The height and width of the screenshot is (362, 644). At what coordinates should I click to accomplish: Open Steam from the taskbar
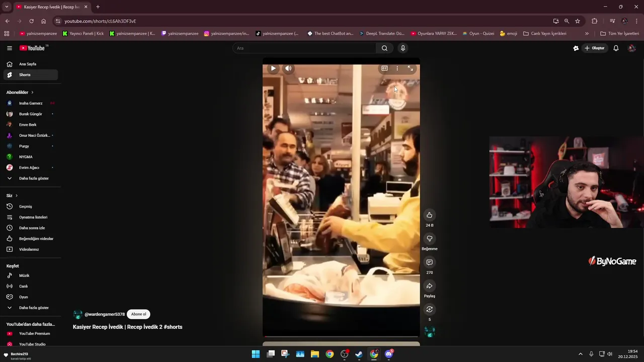tap(359, 354)
